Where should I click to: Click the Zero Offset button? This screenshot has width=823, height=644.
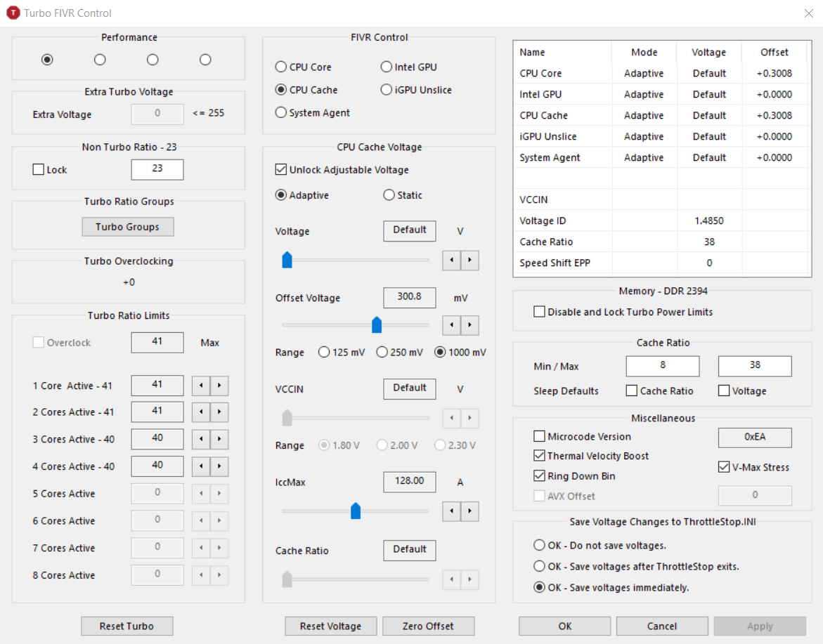428,626
